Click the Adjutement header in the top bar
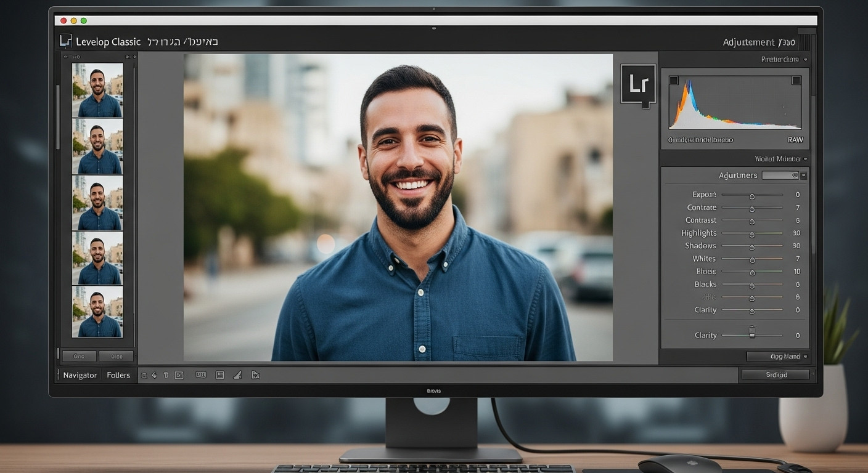Viewport: 868px width, 473px height. pos(759,42)
